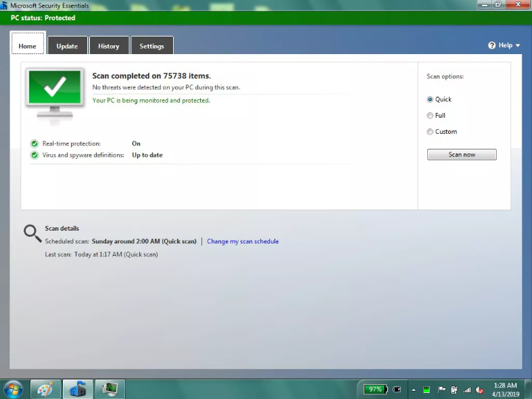The height and width of the screenshot is (399, 532).
Task: Click the device tray icon beside the flag
Action: tap(454, 390)
